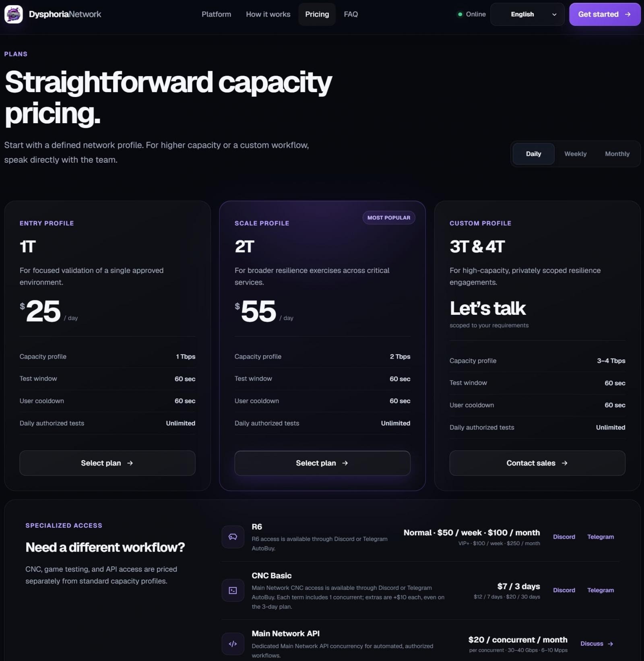Image resolution: width=644 pixels, height=661 pixels.
Task: Click the arrow in Get started button
Action: click(x=627, y=14)
